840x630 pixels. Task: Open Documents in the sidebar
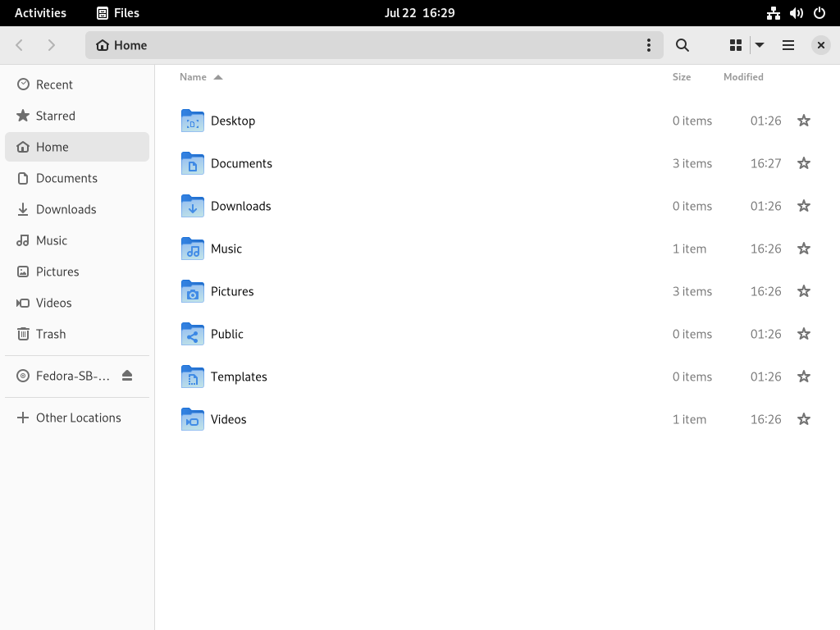coord(77,178)
